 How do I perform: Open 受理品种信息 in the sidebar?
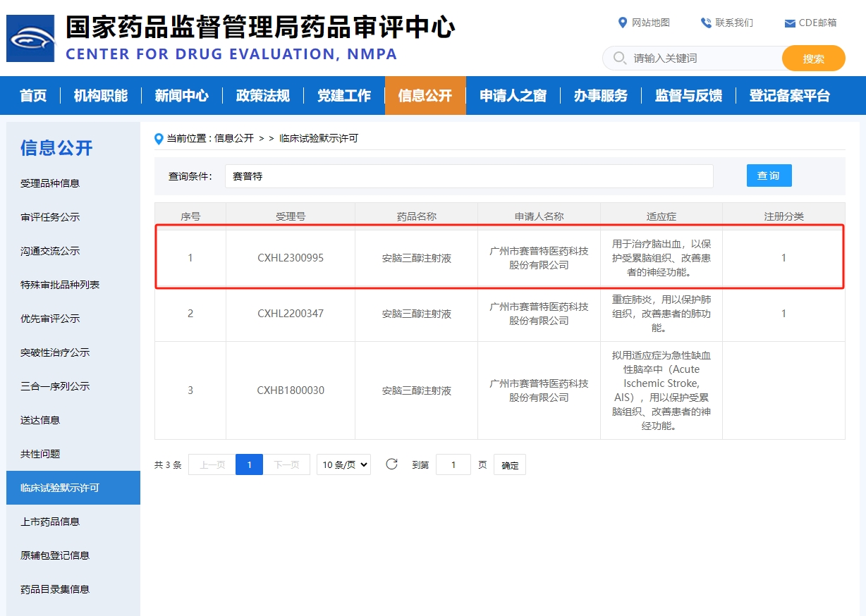(50, 183)
